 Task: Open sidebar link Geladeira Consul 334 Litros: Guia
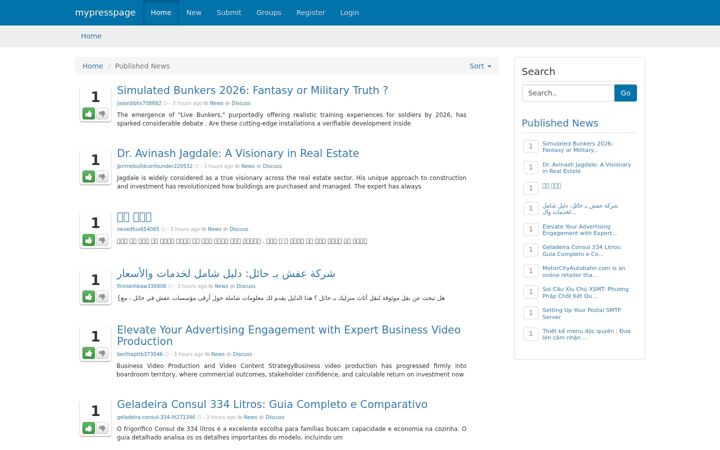[582, 250]
